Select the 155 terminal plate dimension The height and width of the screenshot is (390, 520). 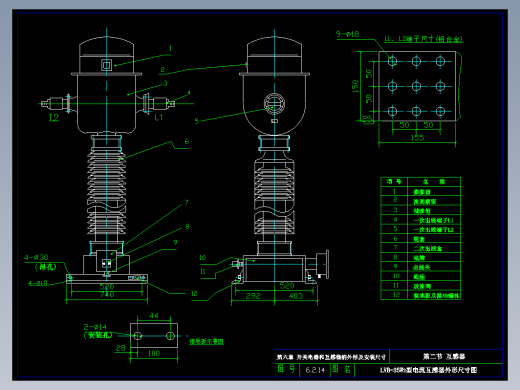[x=417, y=137]
